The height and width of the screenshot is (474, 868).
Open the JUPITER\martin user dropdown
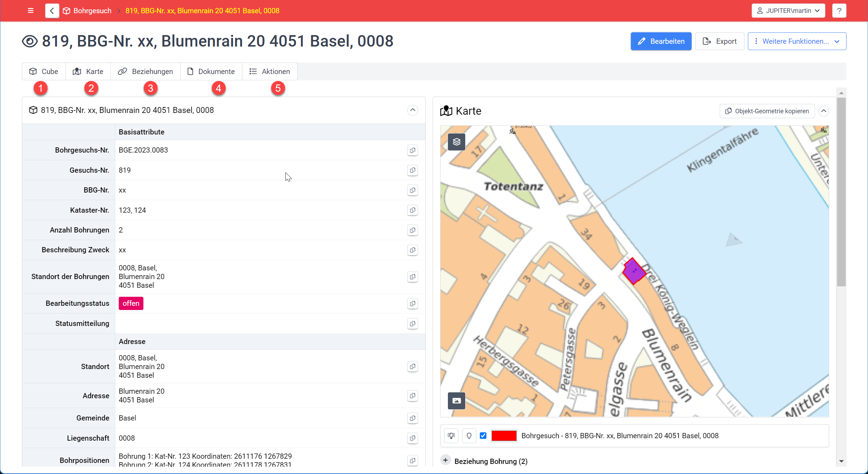[x=788, y=11]
